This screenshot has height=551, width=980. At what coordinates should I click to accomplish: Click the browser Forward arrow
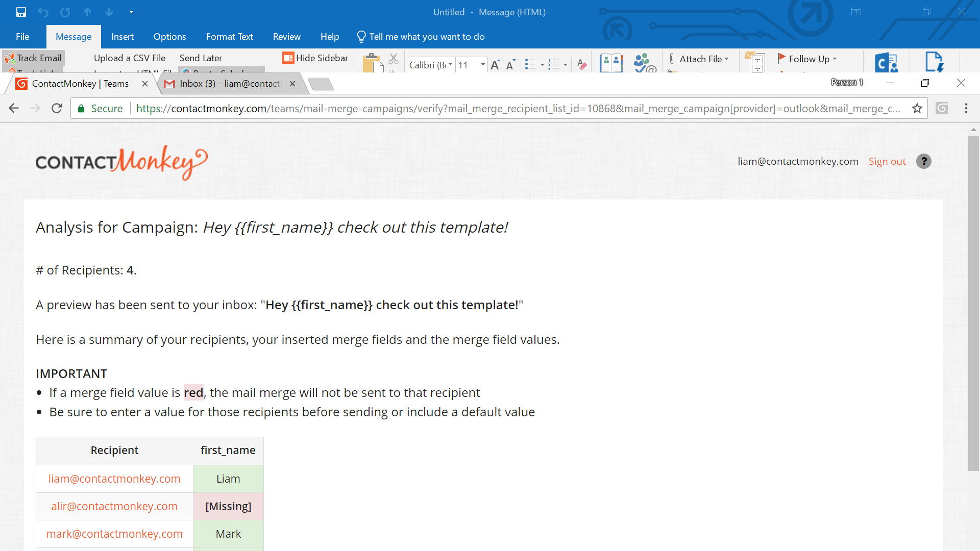pyautogui.click(x=35, y=108)
